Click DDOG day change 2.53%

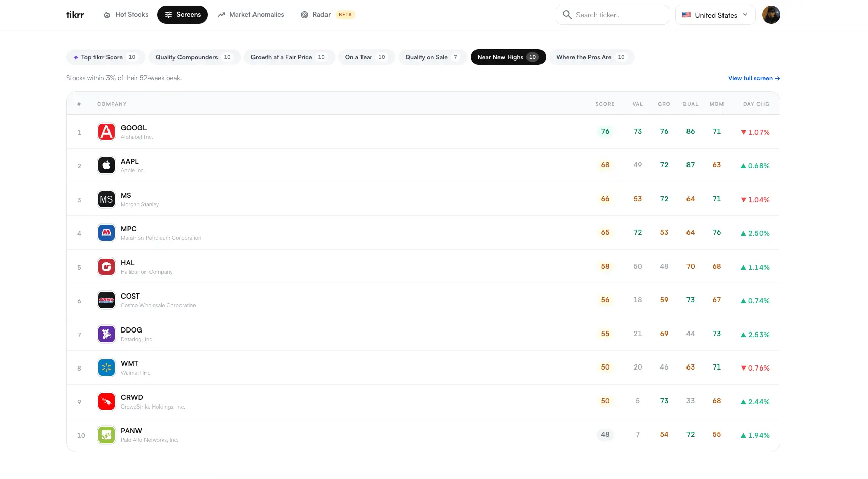[x=755, y=335]
